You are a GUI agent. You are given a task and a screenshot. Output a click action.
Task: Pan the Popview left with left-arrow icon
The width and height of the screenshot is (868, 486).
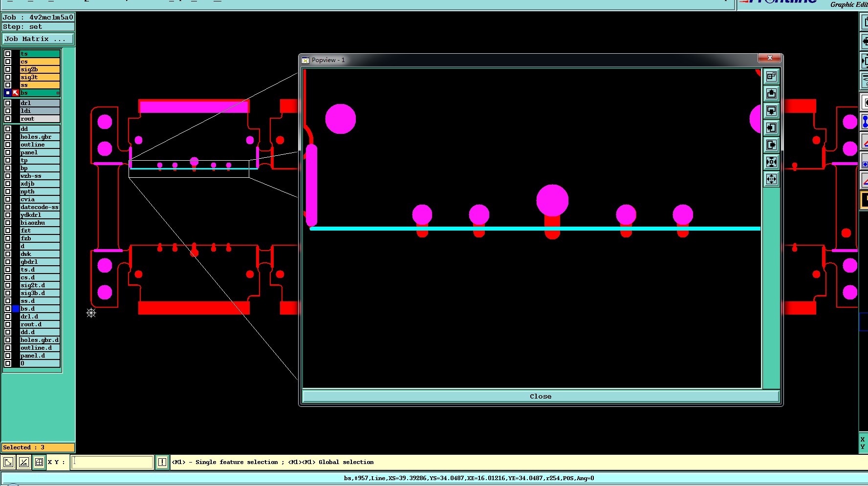click(x=771, y=127)
